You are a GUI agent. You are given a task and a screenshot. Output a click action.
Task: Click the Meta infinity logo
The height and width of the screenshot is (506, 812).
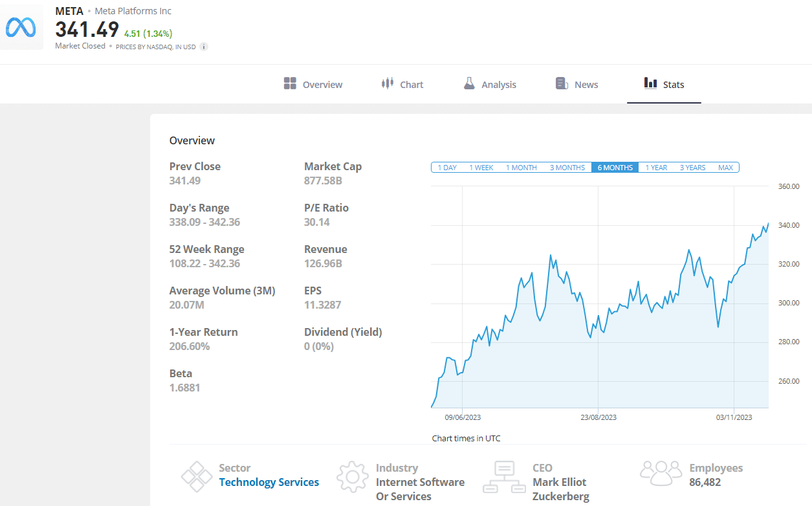click(x=21, y=27)
